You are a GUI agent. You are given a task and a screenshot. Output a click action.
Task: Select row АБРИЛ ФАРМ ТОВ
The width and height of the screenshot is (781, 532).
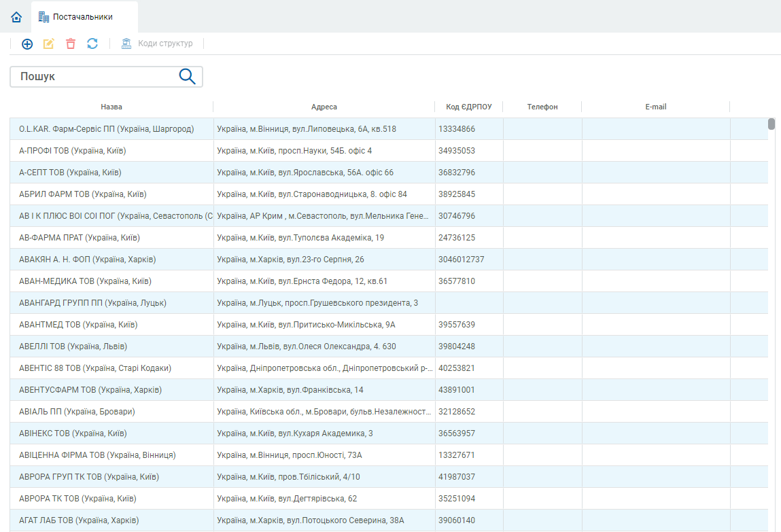[x=389, y=194]
